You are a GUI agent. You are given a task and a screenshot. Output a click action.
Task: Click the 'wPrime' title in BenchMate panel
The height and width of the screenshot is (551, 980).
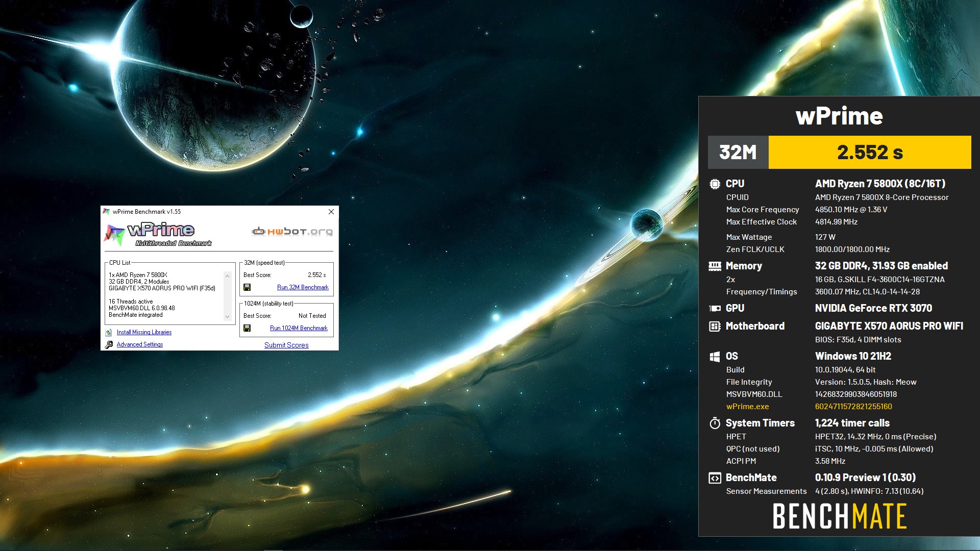[x=839, y=116]
